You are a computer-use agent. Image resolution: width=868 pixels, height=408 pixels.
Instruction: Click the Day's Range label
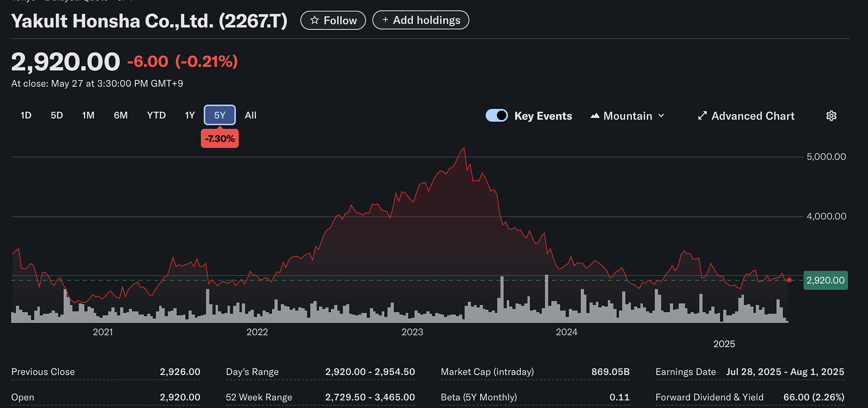tap(252, 372)
